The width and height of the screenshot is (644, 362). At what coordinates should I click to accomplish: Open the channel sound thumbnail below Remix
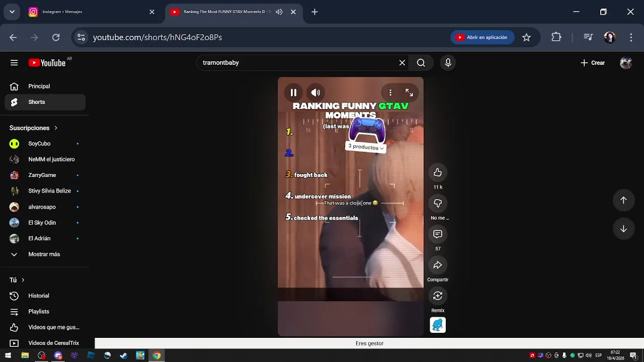(438, 325)
